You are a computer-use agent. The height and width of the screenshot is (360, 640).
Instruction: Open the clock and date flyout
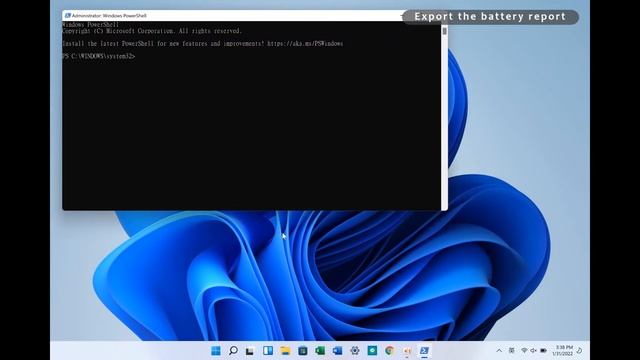coord(563,351)
